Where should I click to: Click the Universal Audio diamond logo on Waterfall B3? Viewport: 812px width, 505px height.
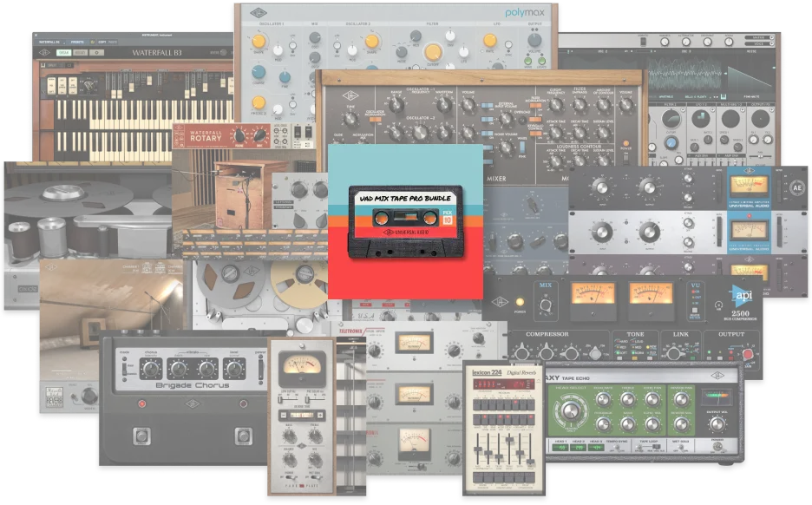tap(46, 52)
